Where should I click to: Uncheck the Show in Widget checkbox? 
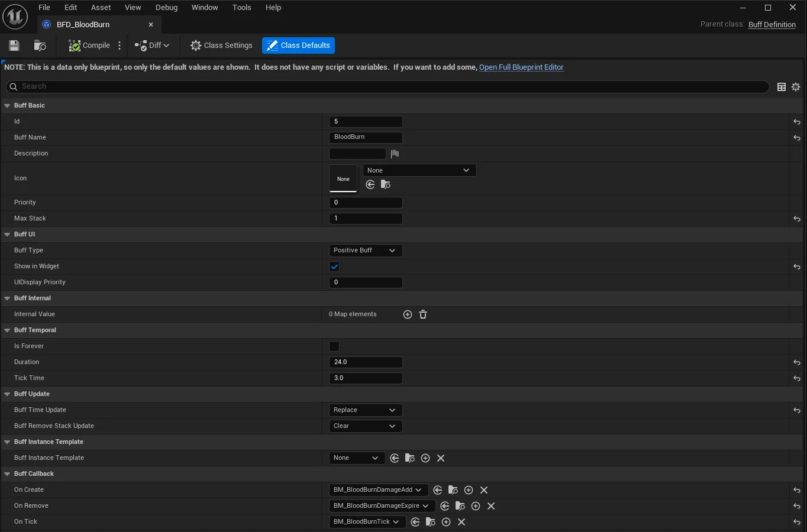point(334,267)
